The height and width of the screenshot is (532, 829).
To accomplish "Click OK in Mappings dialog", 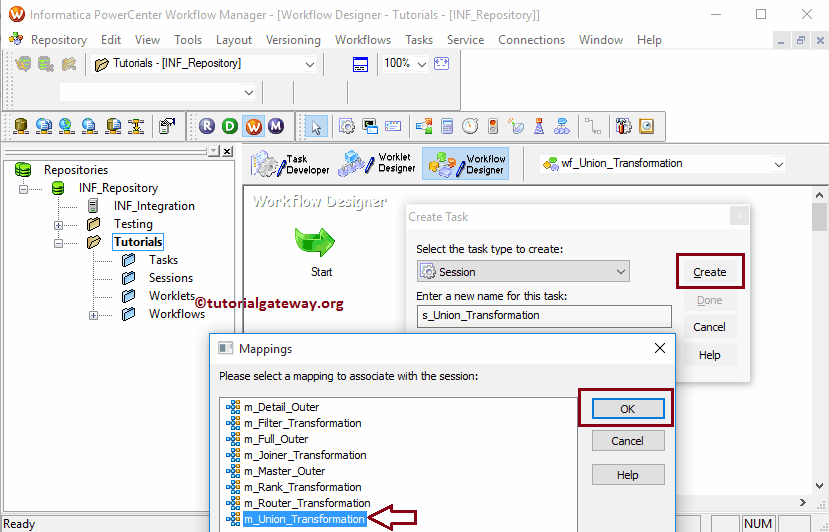I will (628, 409).
